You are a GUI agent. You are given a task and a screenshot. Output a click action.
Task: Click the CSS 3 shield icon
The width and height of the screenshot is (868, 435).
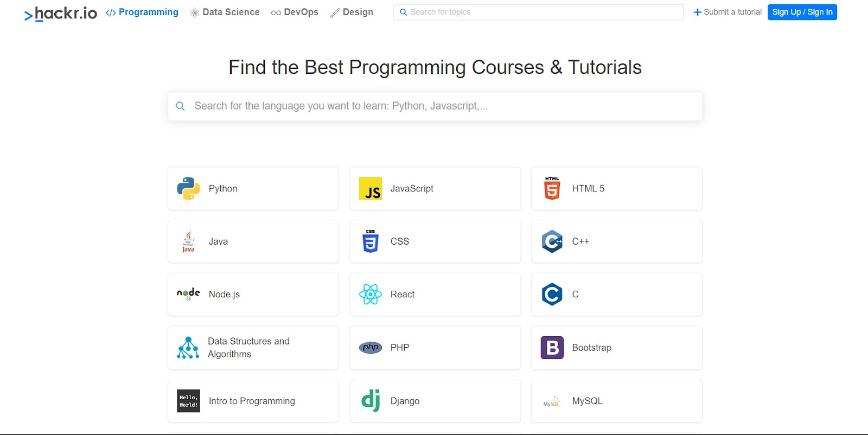tap(371, 241)
